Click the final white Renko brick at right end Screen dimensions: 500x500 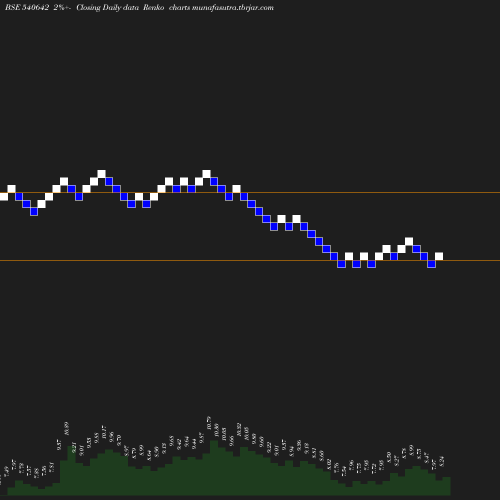[x=439, y=256]
